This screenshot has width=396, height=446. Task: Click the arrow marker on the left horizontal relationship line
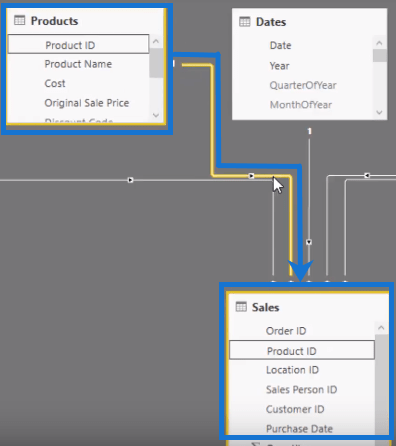130,180
